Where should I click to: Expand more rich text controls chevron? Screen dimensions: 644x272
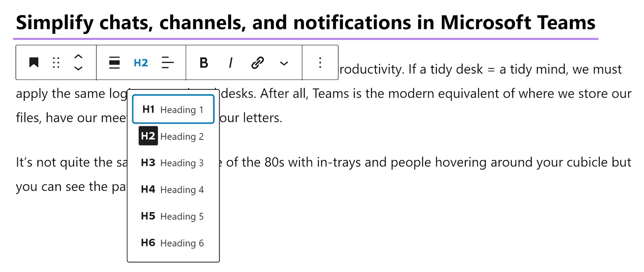[x=284, y=63]
